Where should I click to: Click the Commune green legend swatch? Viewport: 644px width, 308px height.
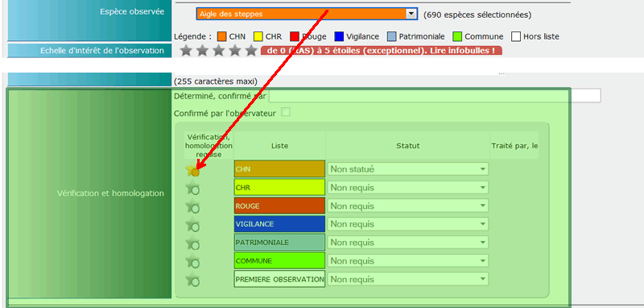[457, 36]
